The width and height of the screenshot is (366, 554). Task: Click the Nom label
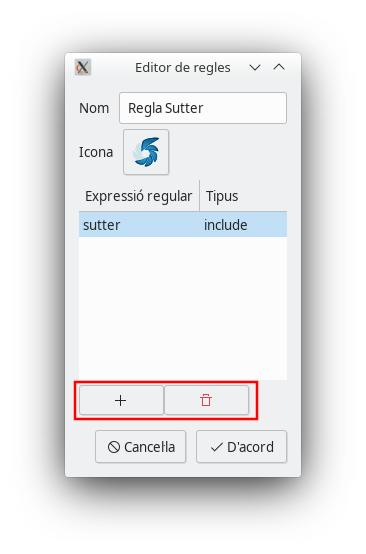(x=94, y=108)
